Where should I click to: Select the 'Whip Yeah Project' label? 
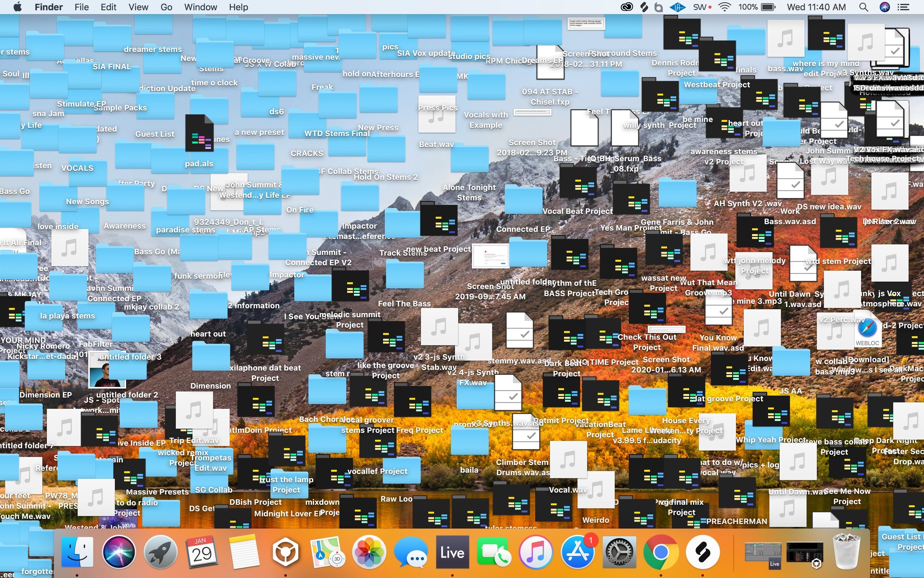pos(771,440)
